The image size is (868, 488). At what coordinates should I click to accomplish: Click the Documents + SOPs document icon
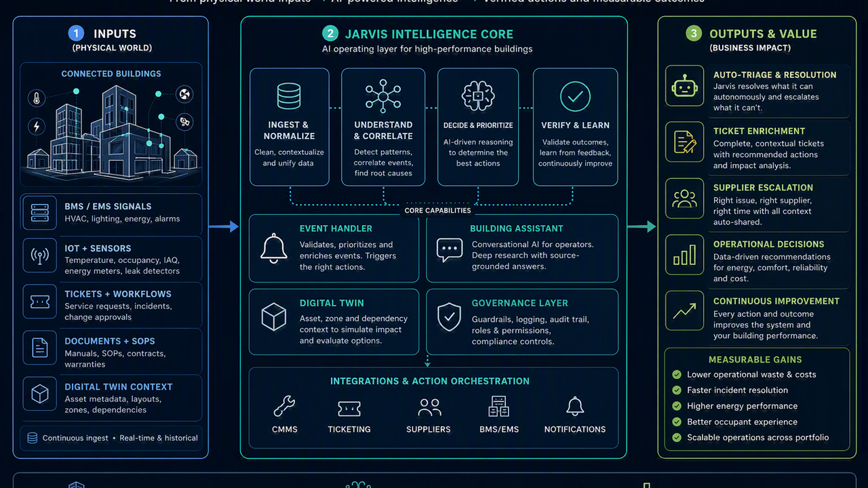40,348
